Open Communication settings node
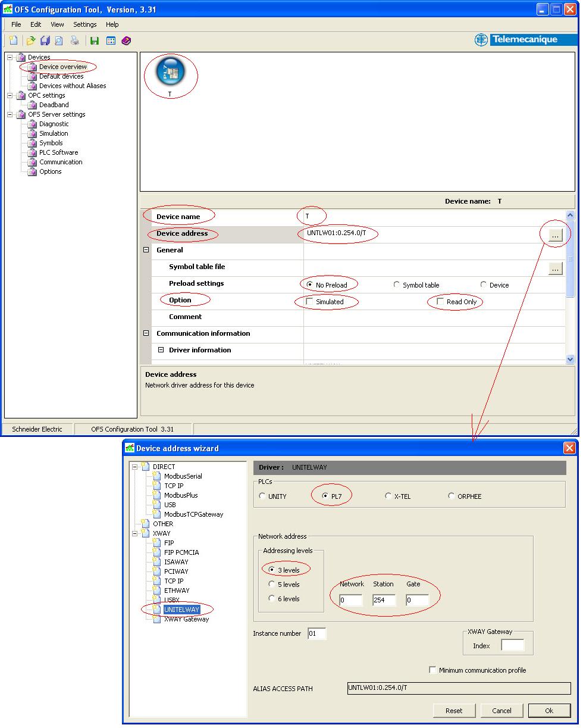Viewport: 583px width, 728px height. tap(61, 162)
